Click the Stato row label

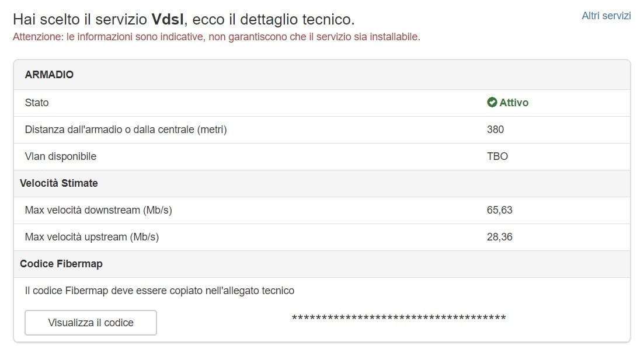click(x=37, y=103)
